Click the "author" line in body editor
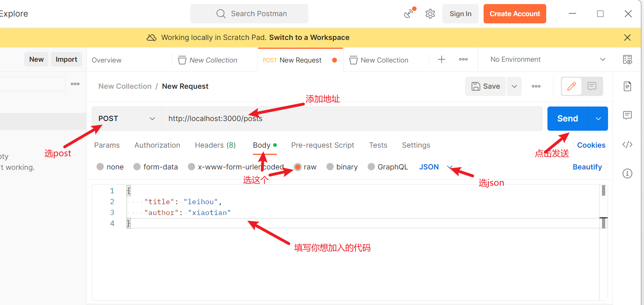Viewport: 644px width, 305px height. click(187, 213)
